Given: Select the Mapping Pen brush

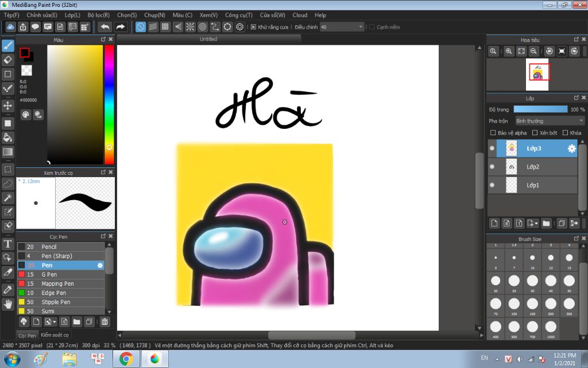Looking at the screenshot, I should tap(61, 283).
